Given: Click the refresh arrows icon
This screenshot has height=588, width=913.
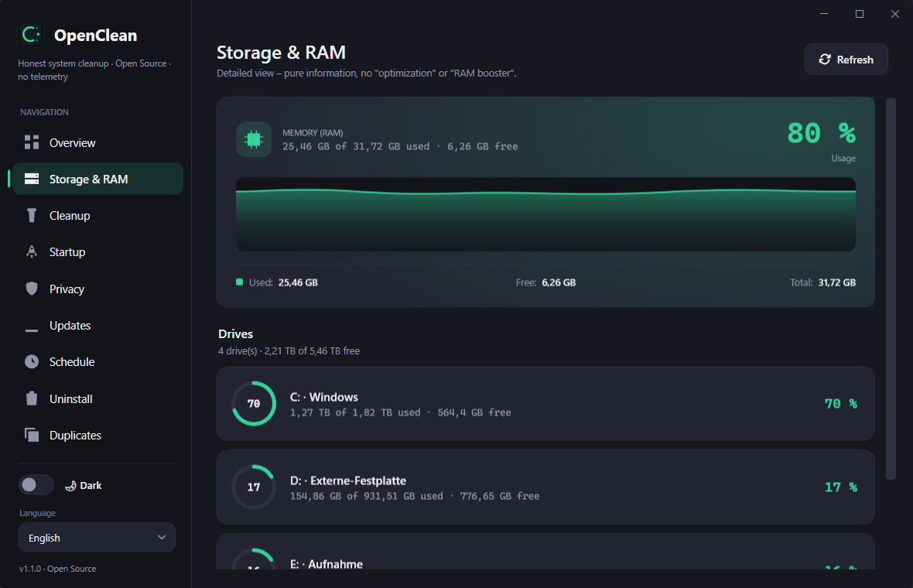Looking at the screenshot, I should 825,60.
